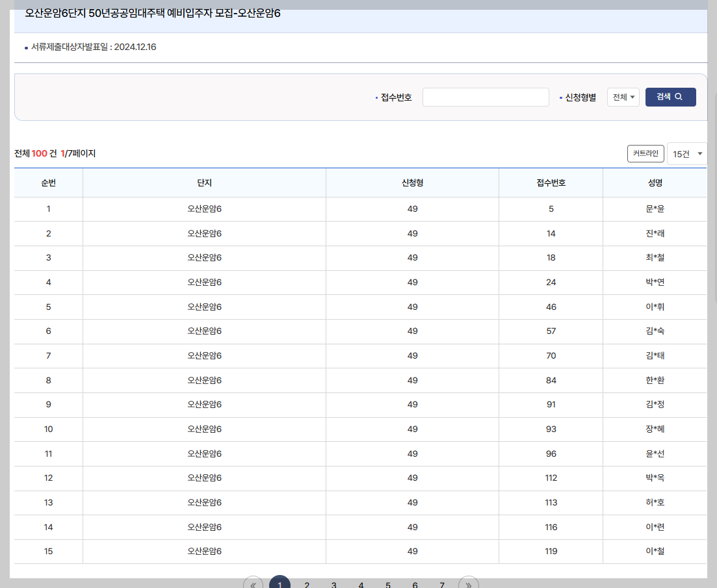Select the name 박*연
717x588 pixels.
pos(655,283)
